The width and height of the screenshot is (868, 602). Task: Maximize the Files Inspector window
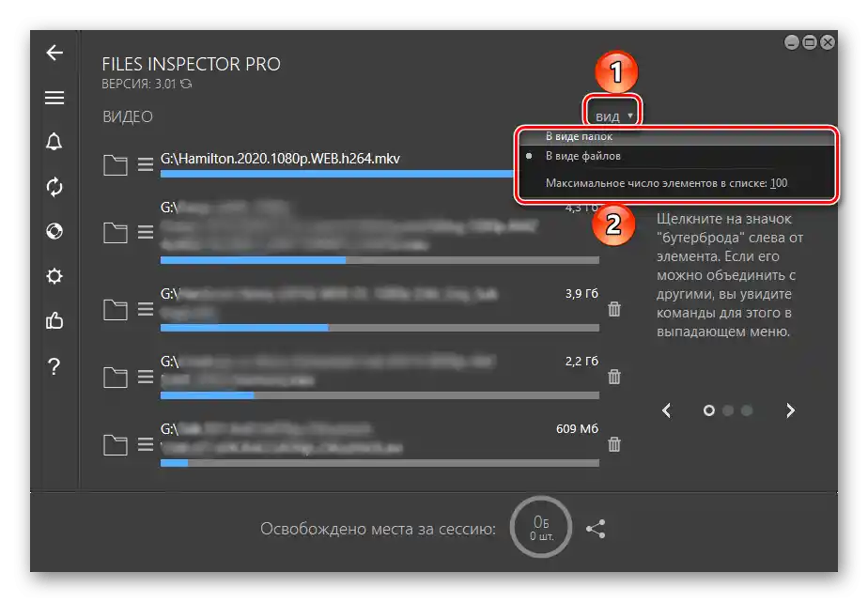[x=810, y=42]
